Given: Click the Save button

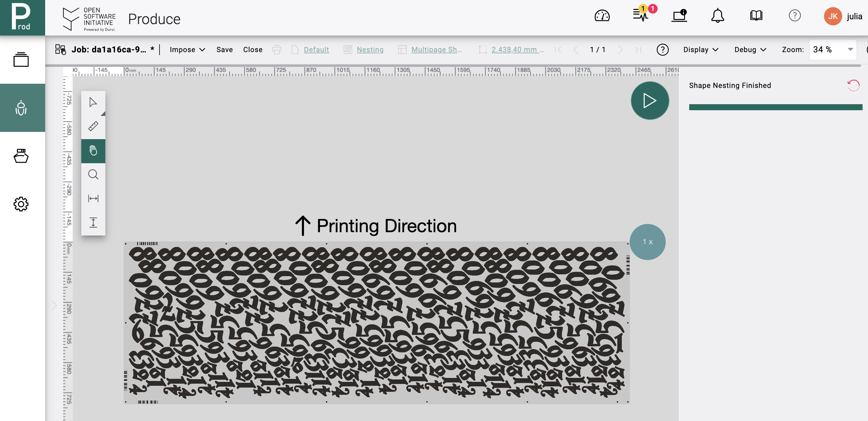Looking at the screenshot, I should point(225,50).
